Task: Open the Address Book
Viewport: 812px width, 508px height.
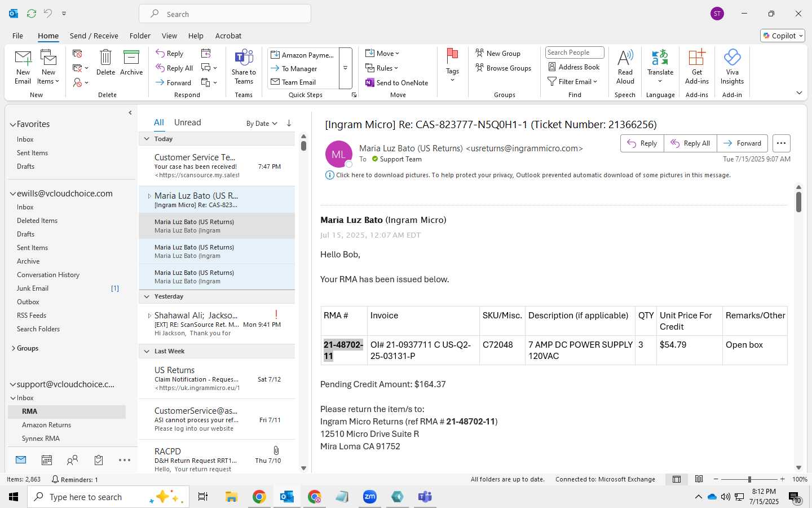Action: click(574, 67)
